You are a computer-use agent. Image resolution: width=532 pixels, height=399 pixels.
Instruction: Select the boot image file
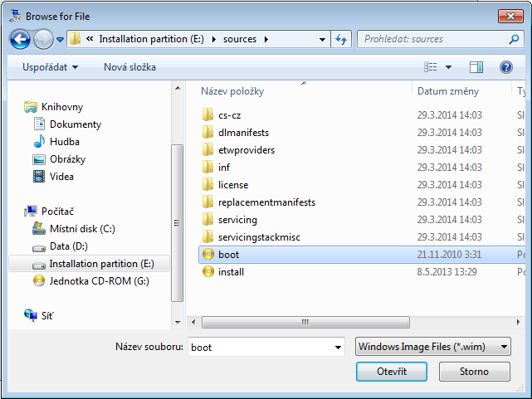point(228,255)
